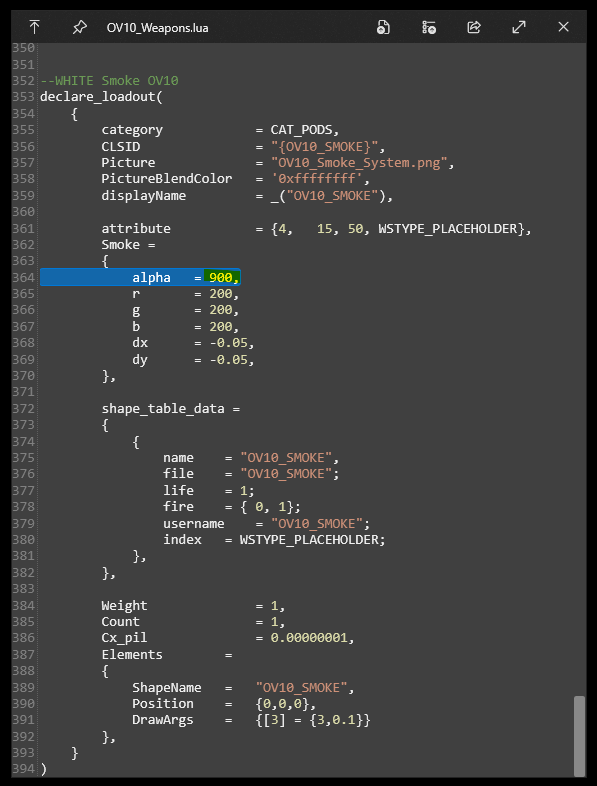Click the g = 200 line
The width and height of the screenshot is (597, 786).
point(185,310)
